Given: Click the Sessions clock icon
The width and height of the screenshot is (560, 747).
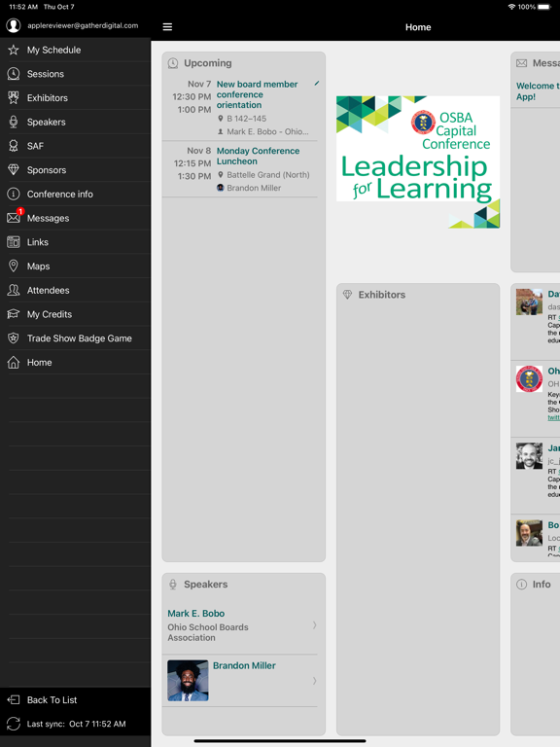Looking at the screenshot, I should click(14, 73).
